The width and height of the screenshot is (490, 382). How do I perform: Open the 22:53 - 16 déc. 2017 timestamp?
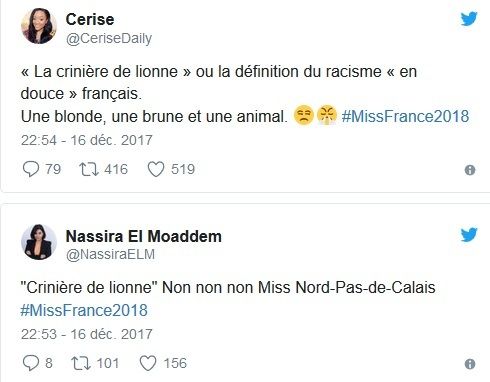(87, 334)
